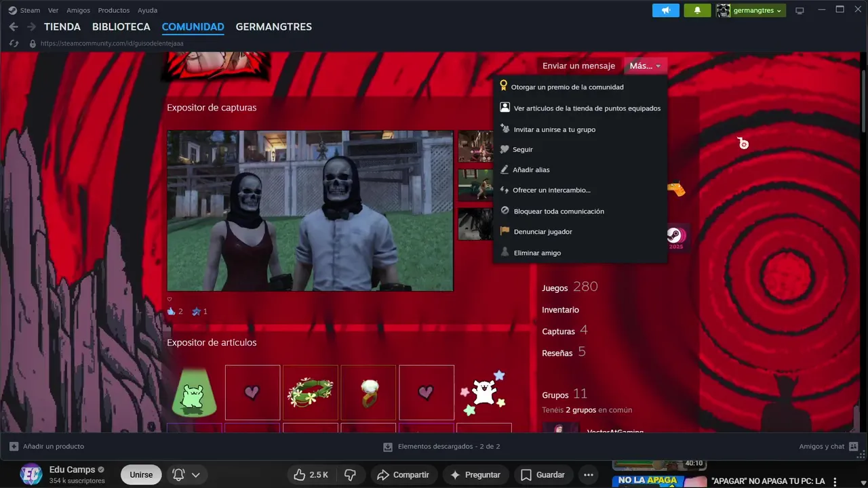
Task: Go to the TIENDA tab
Action: (x=62, y=27)
